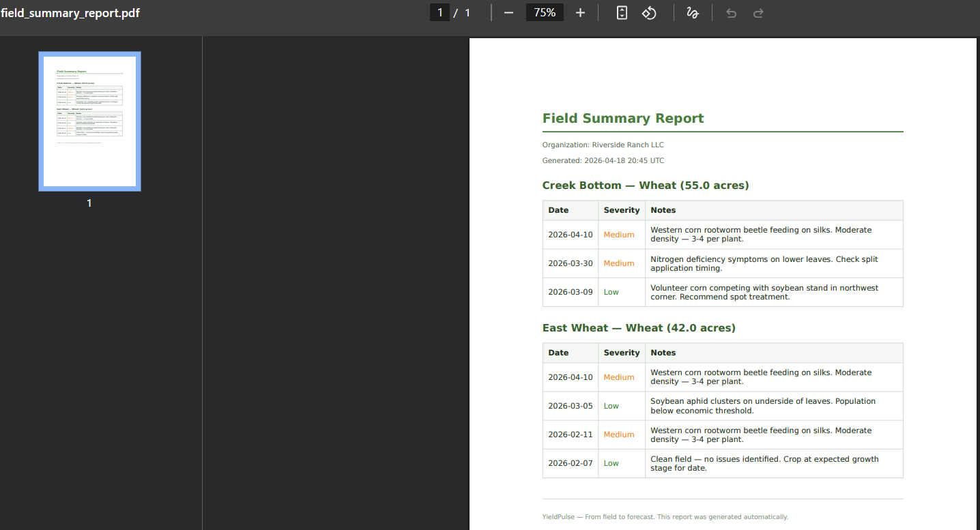Zoom out using the minus button
This screenshot has height=530, width=980.
click(x=508, y=13)
